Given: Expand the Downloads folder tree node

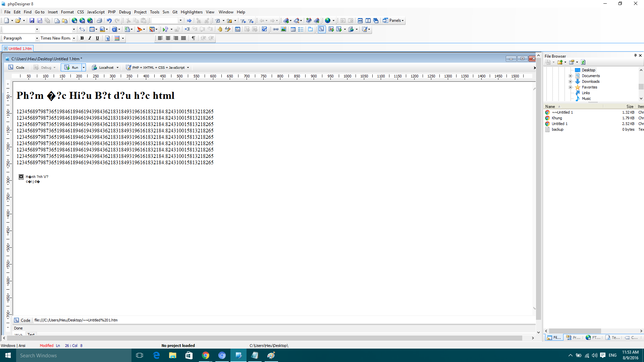Looking at the screenshot, I should [x=570, y=81].
